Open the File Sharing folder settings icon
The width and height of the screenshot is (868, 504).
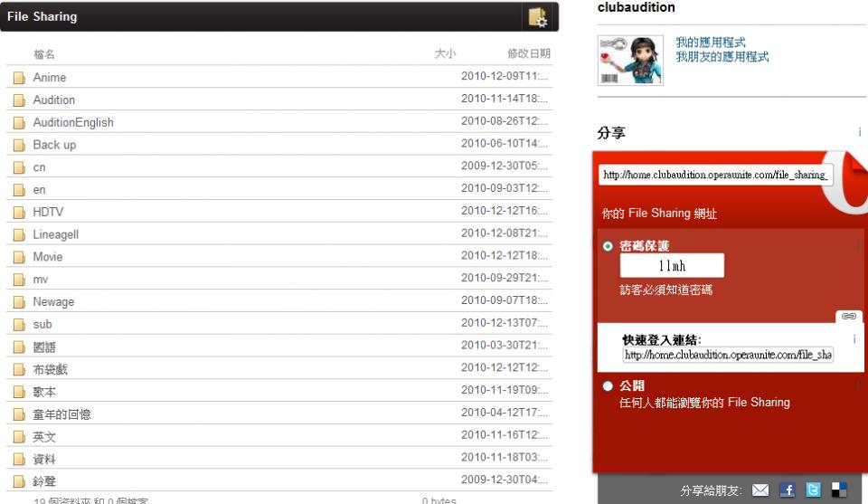tap(537, 17)
